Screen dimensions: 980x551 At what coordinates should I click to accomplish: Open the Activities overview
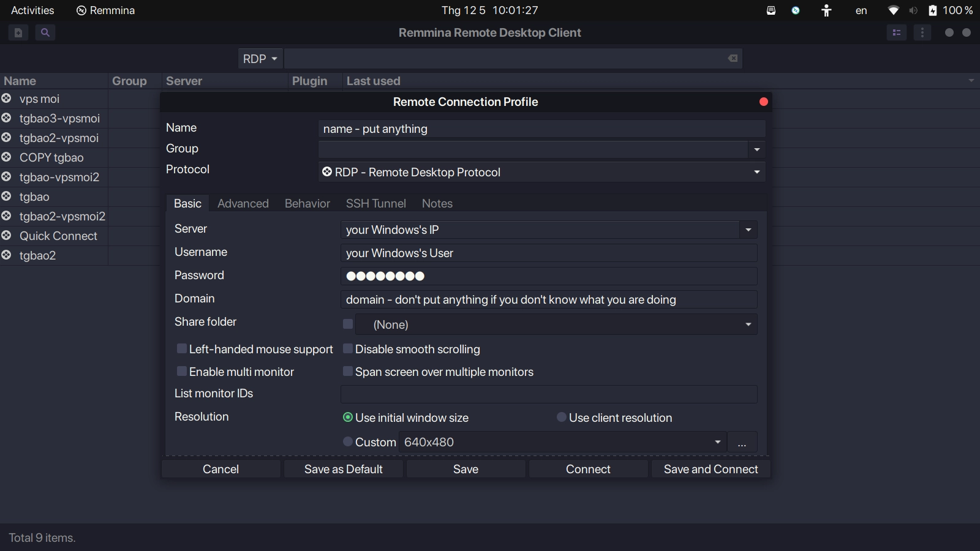(32, 10)
